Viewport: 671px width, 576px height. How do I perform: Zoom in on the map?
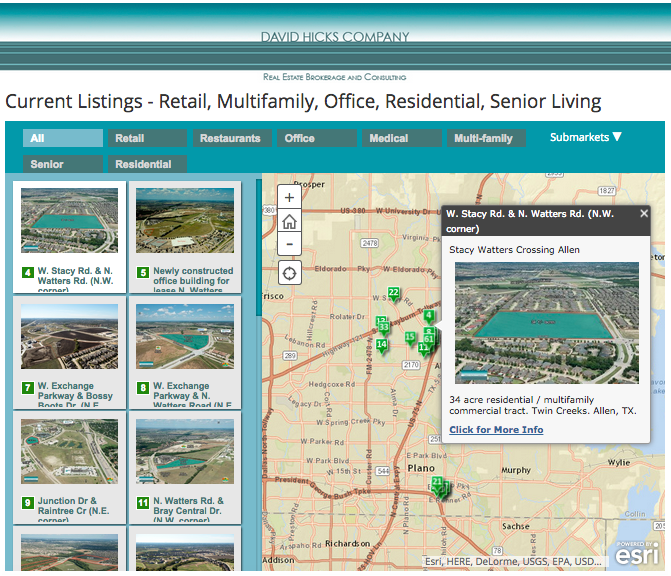(x=289, y=197)
